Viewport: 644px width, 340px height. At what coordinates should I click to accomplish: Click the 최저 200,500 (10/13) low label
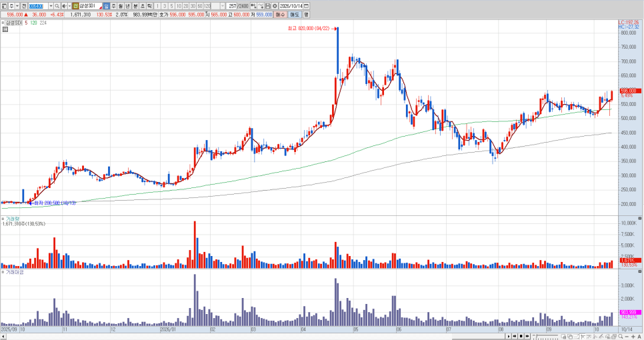(x=55, y=203)
